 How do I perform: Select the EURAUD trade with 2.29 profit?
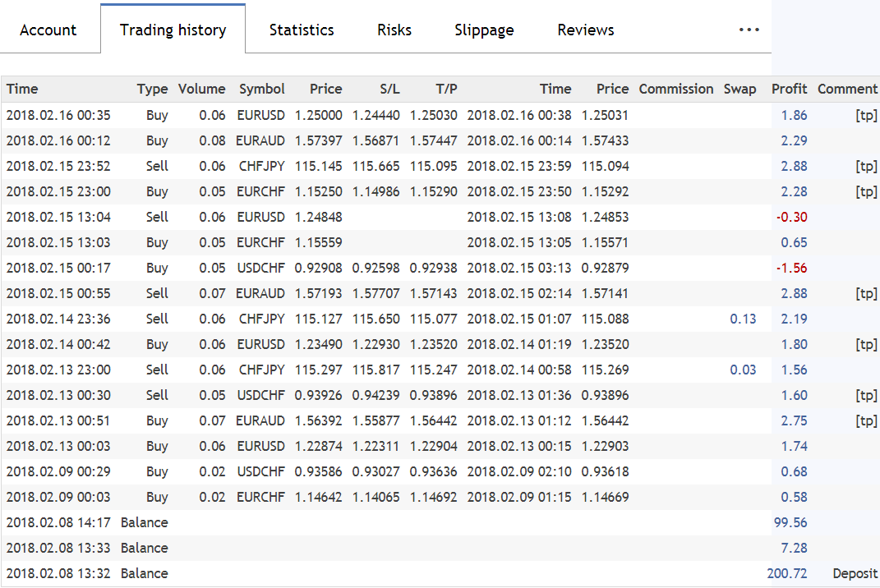click(261, 141)
